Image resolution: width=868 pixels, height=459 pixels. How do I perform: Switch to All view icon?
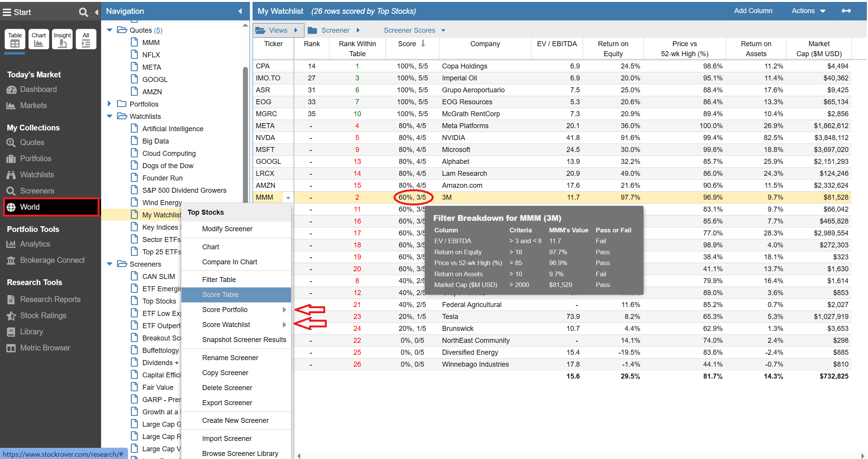86,39
